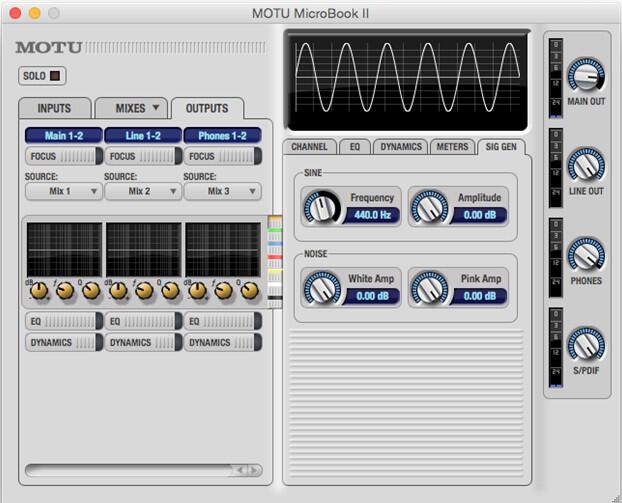
Task: Click the White Amp 0.00 dB value
Action: pos(372,296)
